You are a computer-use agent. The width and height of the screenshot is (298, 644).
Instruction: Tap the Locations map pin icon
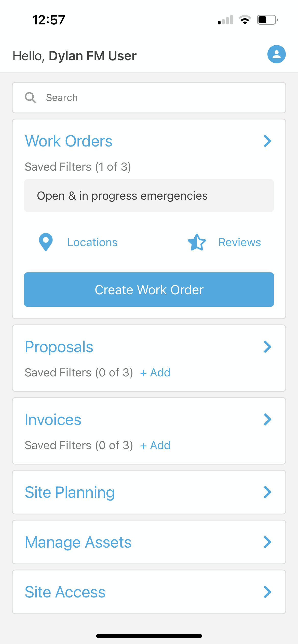(x=46, y=242)
